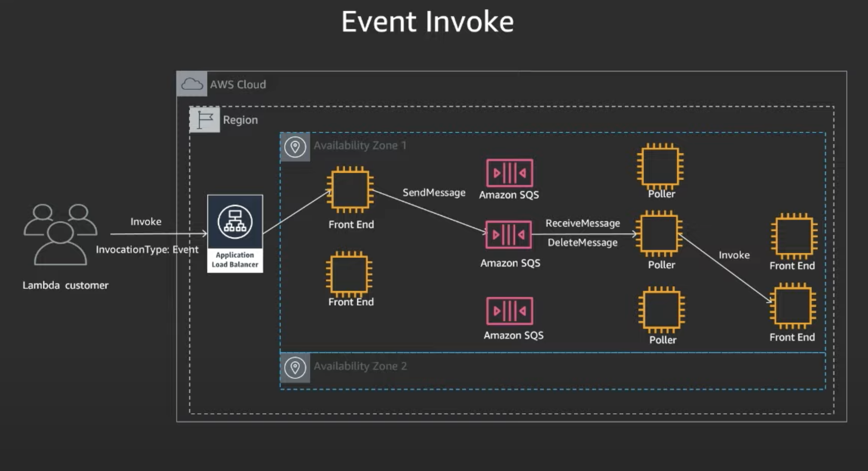
Task: Select the Application Load Balancer icon
Action: pos(235,222)
